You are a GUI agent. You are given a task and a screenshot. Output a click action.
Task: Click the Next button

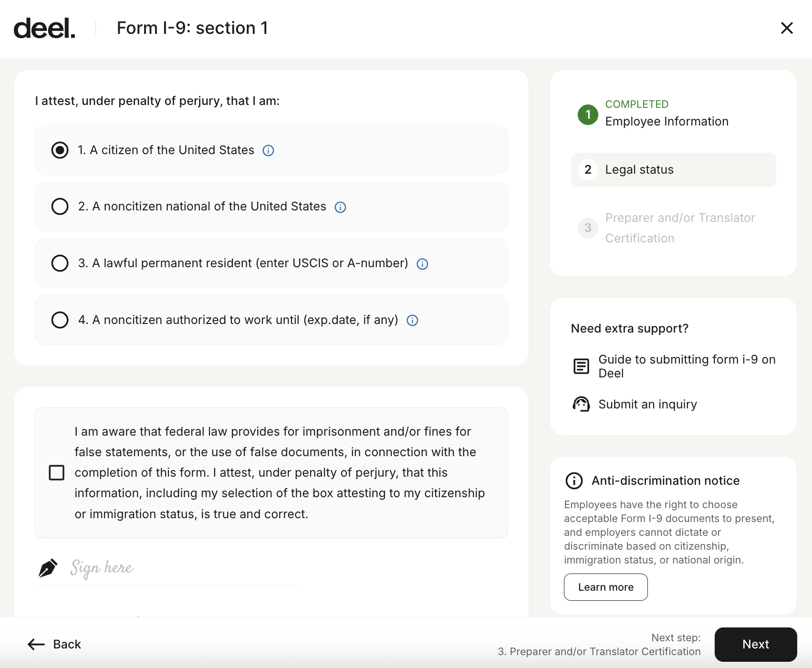[x=755, y=645]
